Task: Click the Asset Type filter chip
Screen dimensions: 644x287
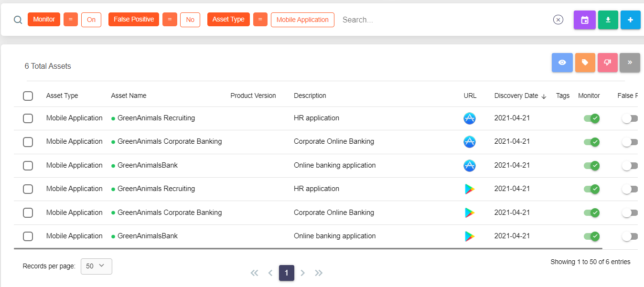Action: pos(228,20)
